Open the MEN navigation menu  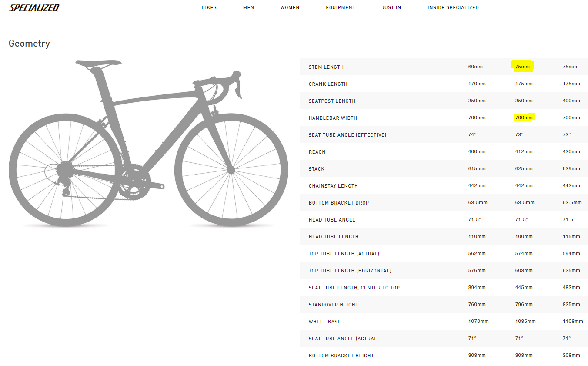pos(248,8)
